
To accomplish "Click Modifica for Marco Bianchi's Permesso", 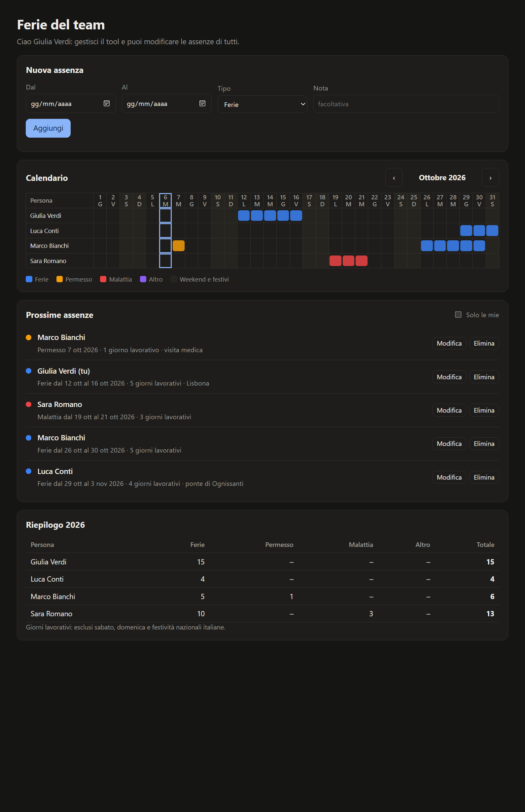I will (449, 343).
